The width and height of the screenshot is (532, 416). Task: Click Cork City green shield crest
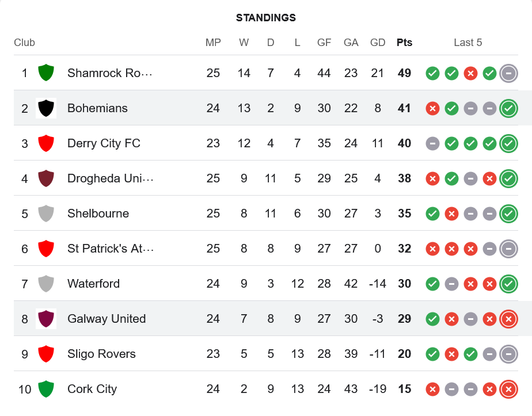[x=46, y=389]
